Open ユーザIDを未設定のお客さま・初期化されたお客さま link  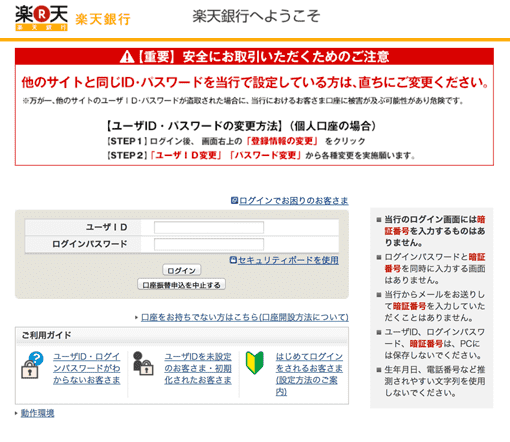tap(198, 368)
